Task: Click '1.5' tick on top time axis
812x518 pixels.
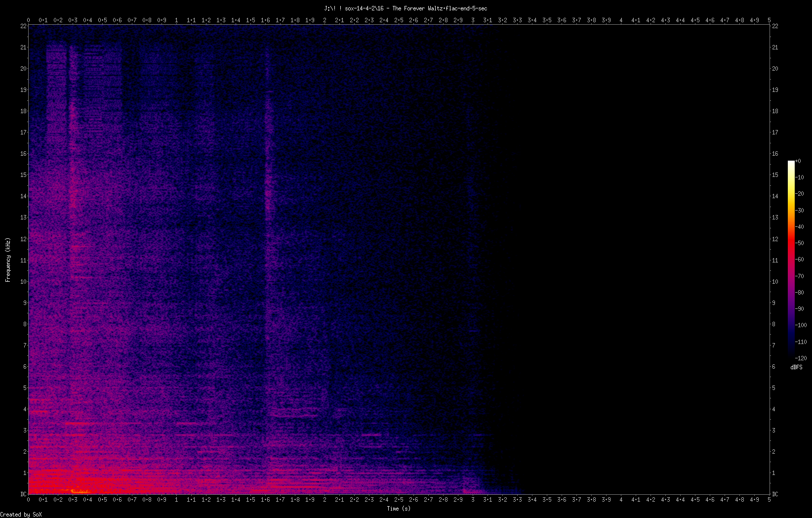Action: (250, 20)
